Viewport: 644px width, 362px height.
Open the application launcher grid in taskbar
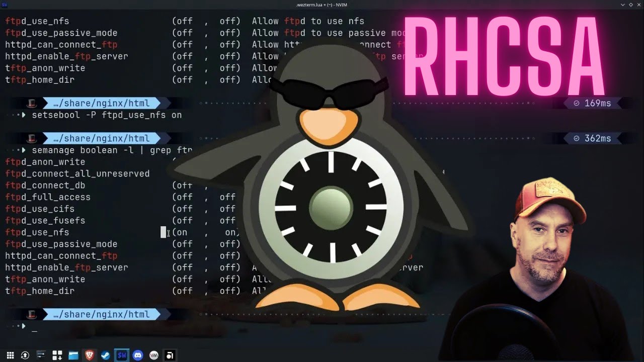(10, 355)
